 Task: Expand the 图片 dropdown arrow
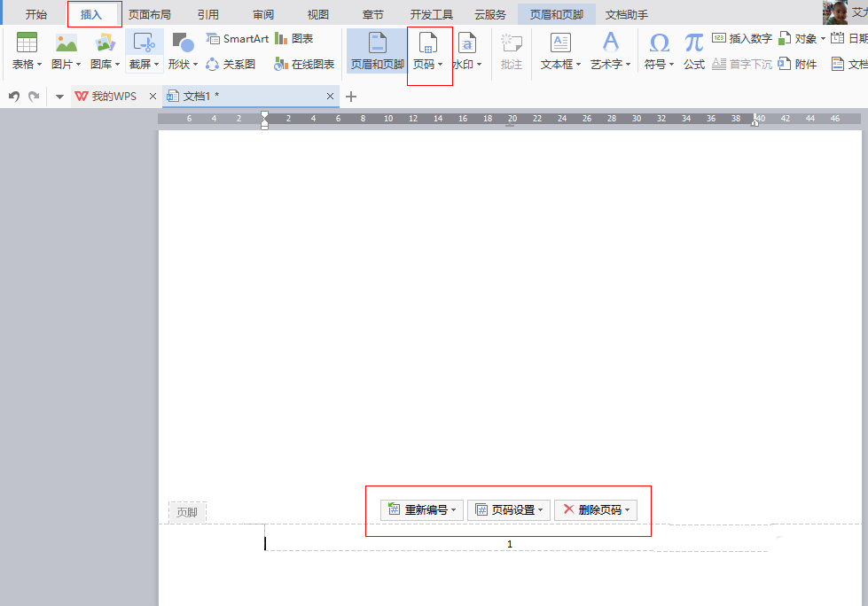pos(79,65)
